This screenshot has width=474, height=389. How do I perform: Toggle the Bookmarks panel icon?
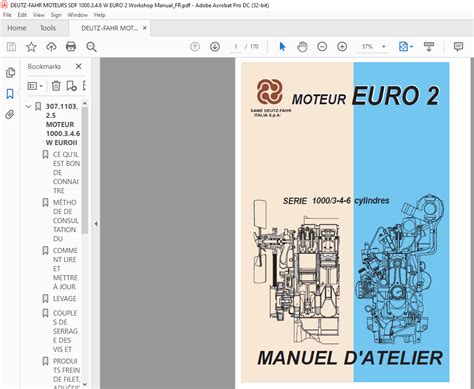click(x=10, y=94)
